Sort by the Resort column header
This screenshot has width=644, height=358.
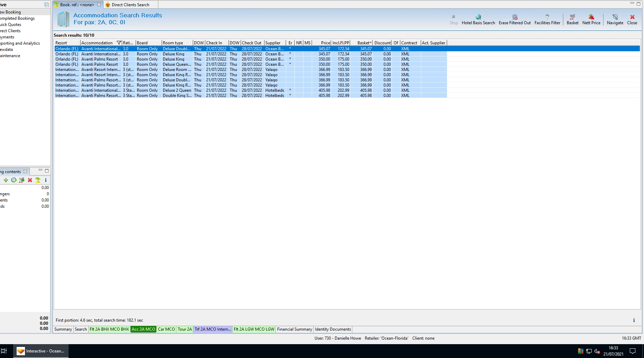[67, 43]
